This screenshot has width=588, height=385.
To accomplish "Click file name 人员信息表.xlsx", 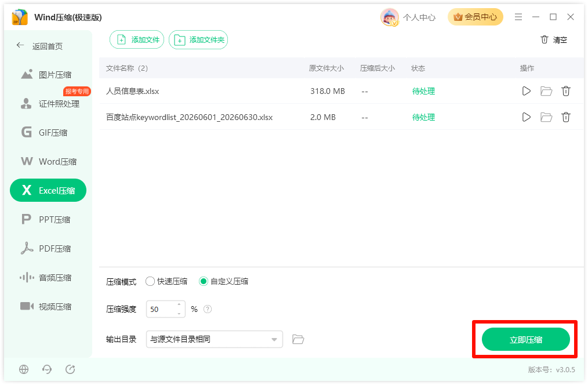I will click(x=133, y=91).
